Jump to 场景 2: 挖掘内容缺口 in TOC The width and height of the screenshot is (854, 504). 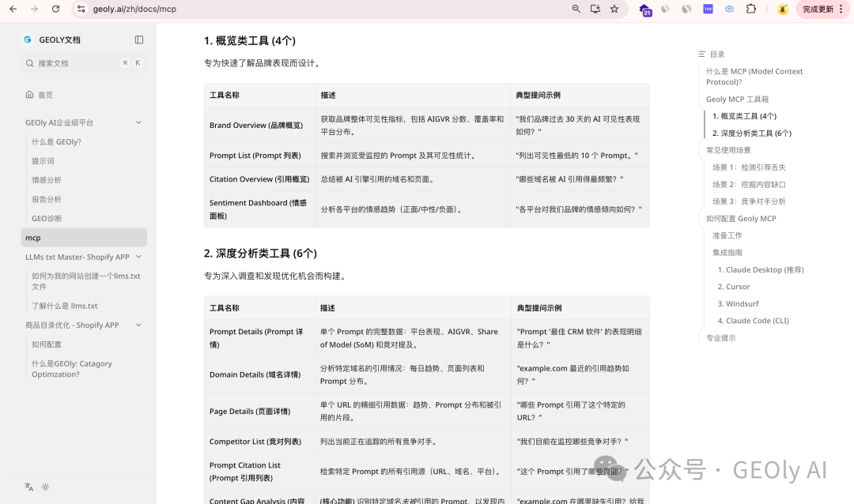click(x=749, y=185)
